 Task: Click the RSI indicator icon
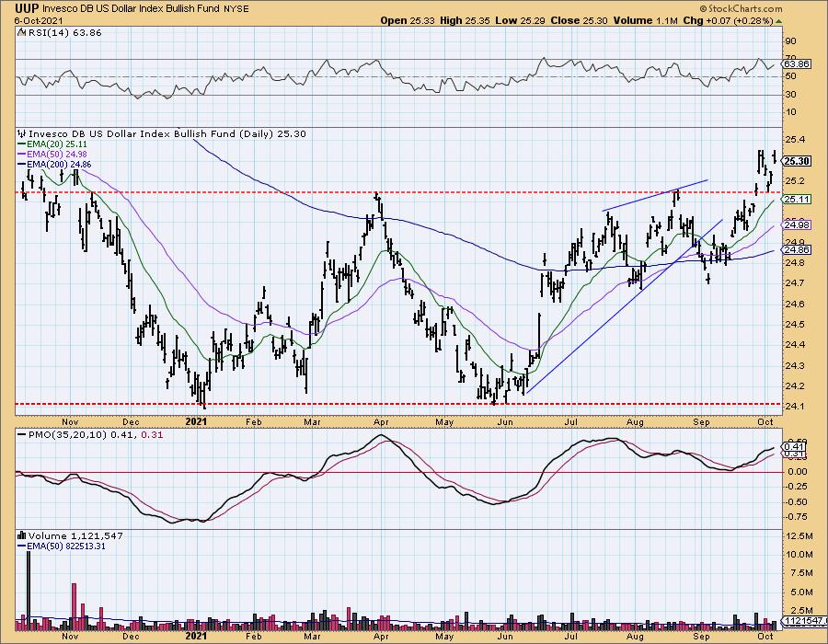point(21,33)
